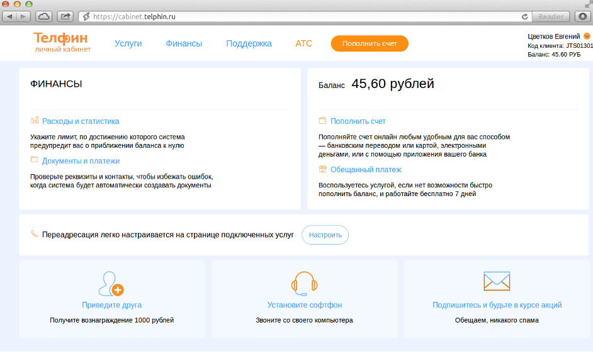Click the Подпишитесь и будьте в курсе акций link

coord(497,304)
